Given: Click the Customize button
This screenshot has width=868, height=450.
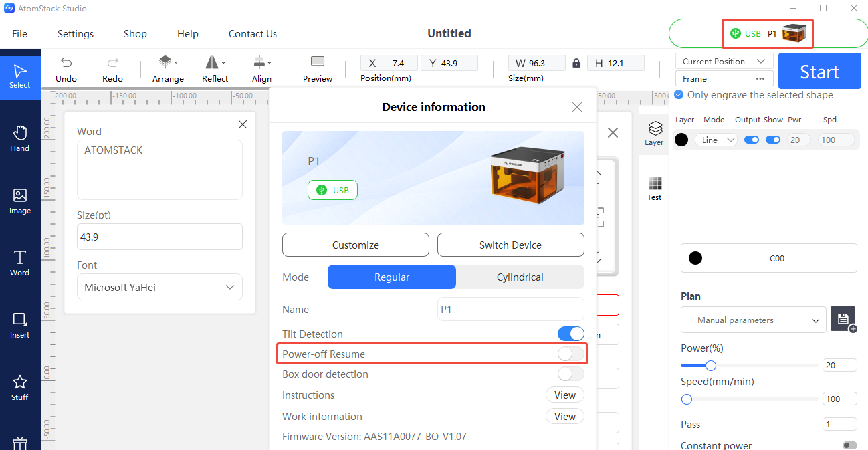Looking at the screenshot, I should tap(356, 245).
